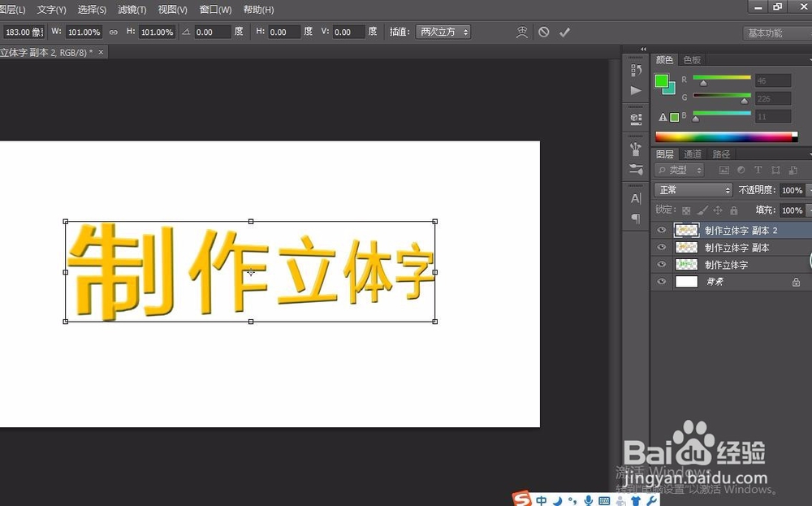Toggle the width-height link chain
Screen dimensions: 812x506
(114, 32)
